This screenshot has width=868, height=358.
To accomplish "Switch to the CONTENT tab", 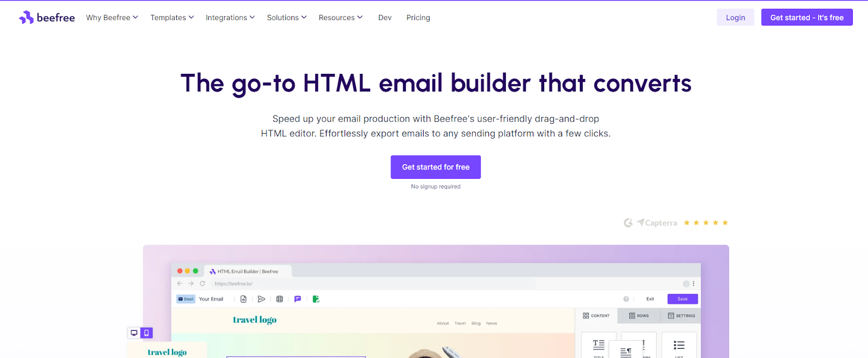I will click(x=596, y=316).
